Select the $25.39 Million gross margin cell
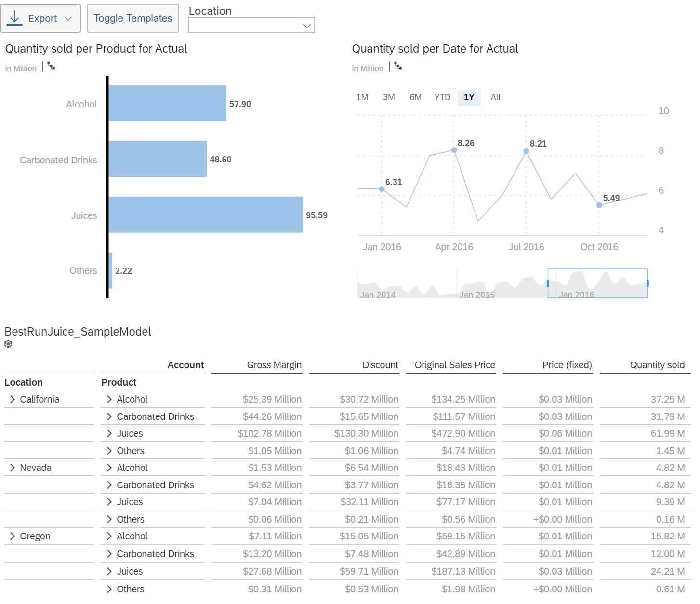This screenshot has height=604, width=700. (x=272, y=399)
